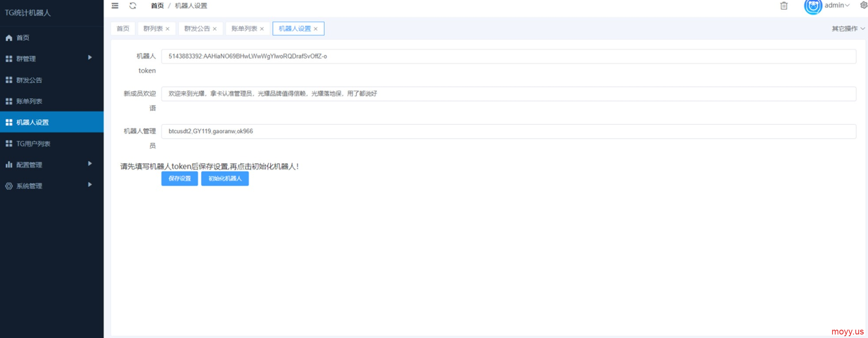Image resolution: width=868 pixels, height=338 pixels.
Task: Open the admin user dropdown
Action: pos(837,5)
